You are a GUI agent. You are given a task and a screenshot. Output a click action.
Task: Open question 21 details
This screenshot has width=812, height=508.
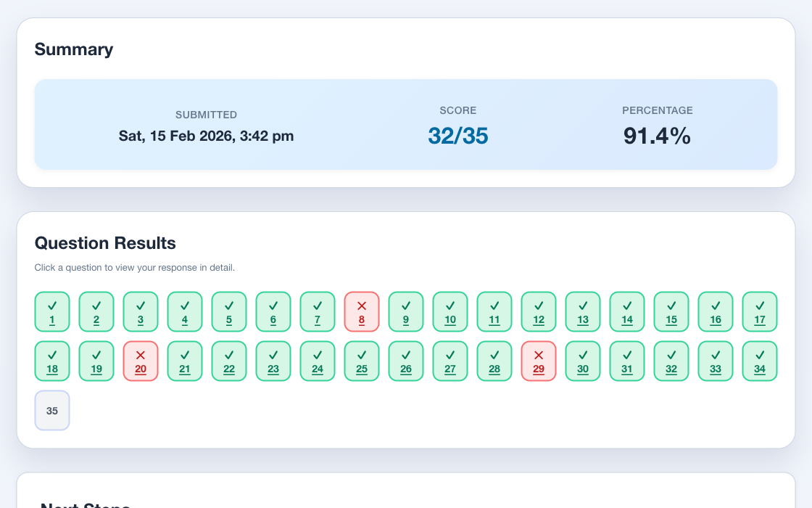(185, 361)
